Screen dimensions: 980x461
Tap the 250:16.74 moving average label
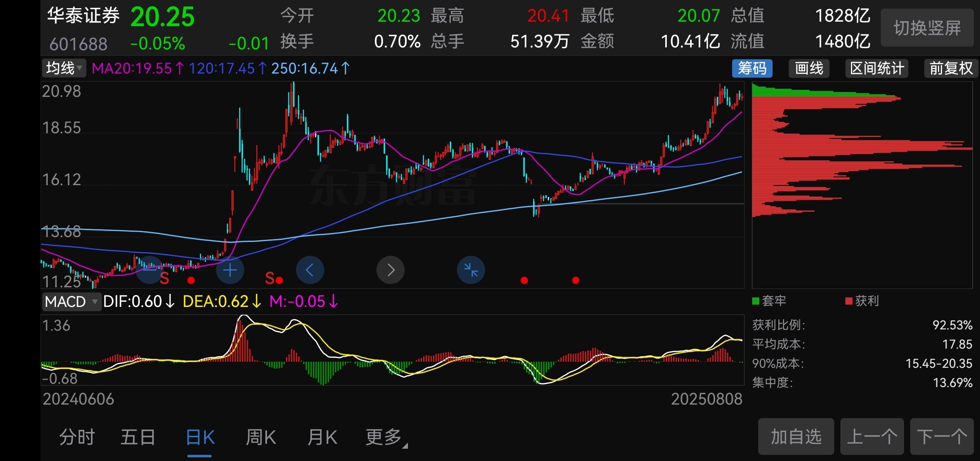(311, 68)
